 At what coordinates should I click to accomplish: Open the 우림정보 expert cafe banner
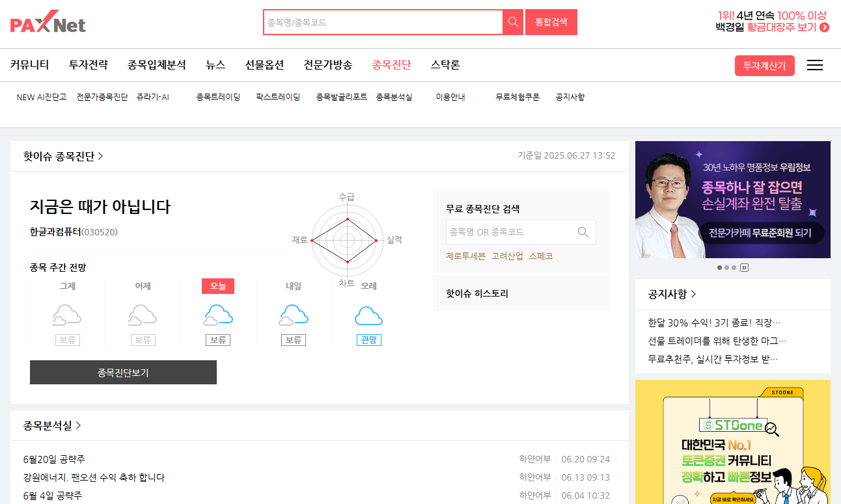click(x=733, y=200)
